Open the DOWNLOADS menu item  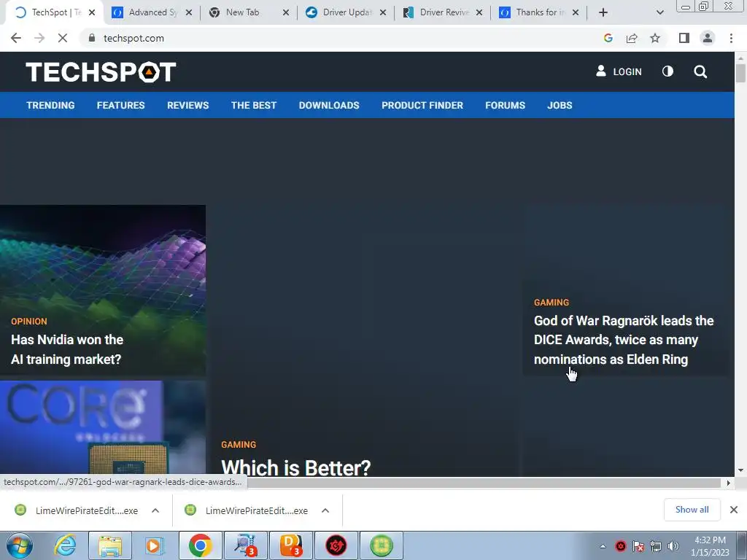click(329, 105)
